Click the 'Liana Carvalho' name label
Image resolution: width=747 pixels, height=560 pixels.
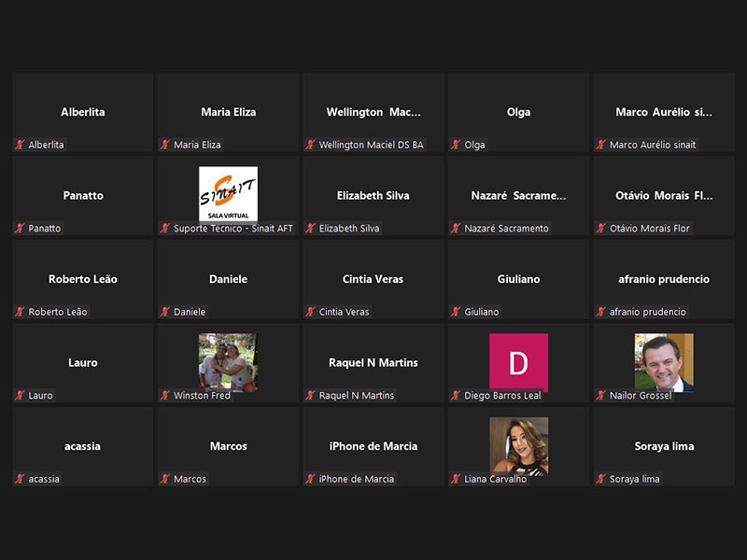[496, 479]
